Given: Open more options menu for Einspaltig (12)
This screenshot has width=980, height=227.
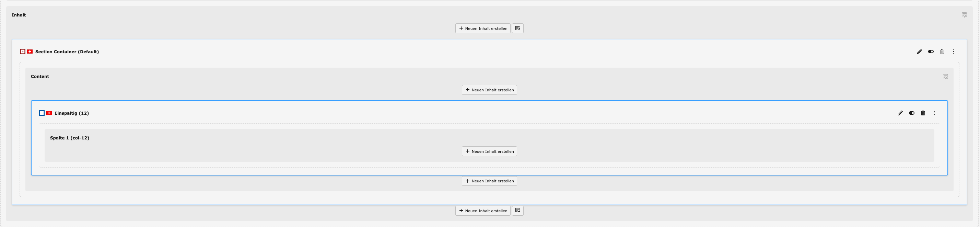Looking at the screenshot, I should [x=934, y=113].
